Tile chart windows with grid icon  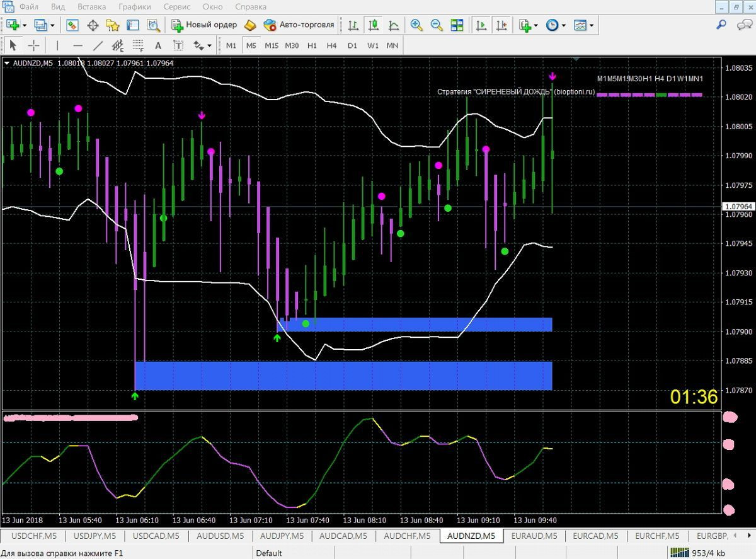pos(457,25)
